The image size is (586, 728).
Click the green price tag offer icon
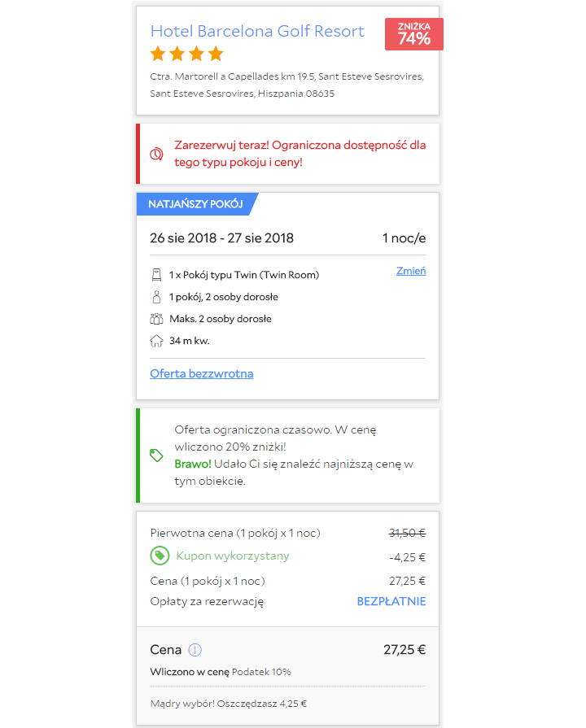click(156, 456)
